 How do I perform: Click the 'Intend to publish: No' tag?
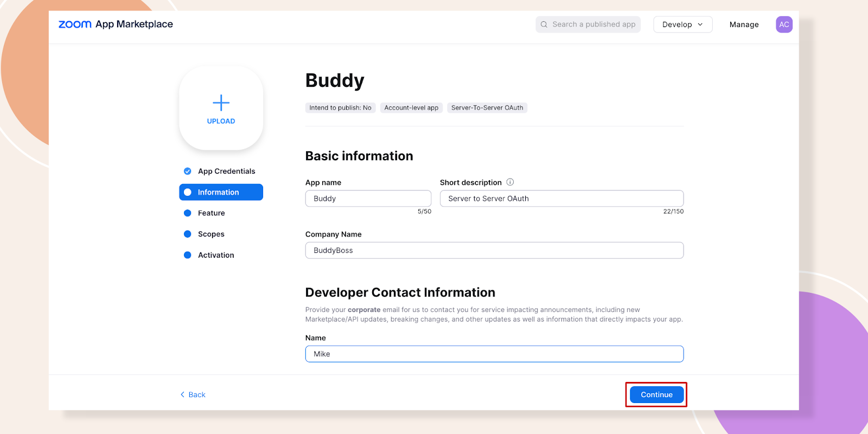(x=340, y=108)
